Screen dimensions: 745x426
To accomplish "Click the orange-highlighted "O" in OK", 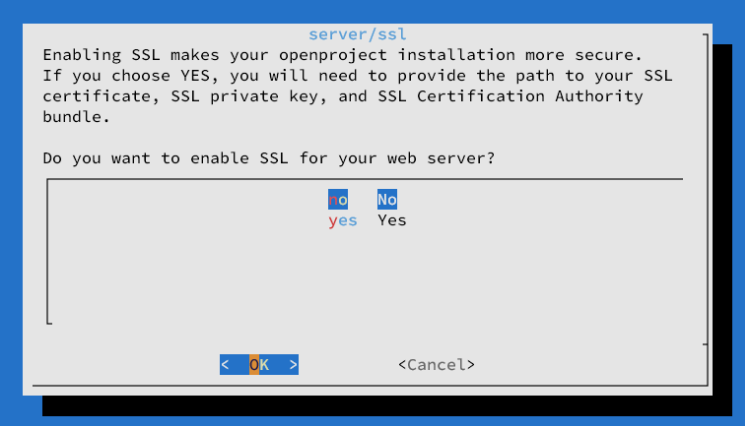I will click(254, 365).
